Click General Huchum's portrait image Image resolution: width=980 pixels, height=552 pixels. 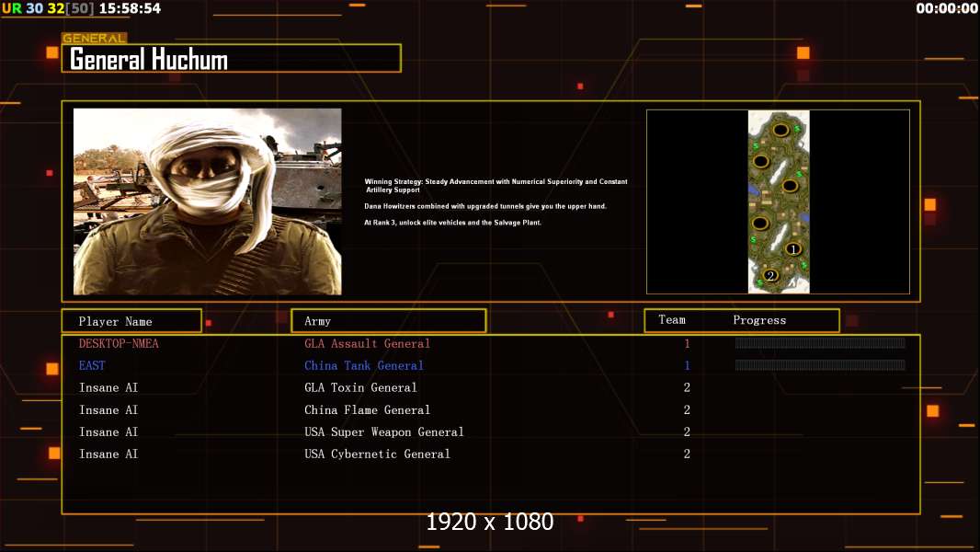click(x=208, y=201)
